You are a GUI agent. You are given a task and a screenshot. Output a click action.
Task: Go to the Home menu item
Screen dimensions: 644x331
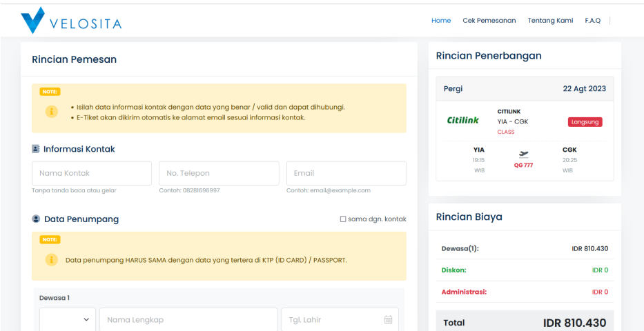pyautogui.click(x=441, y=21)
